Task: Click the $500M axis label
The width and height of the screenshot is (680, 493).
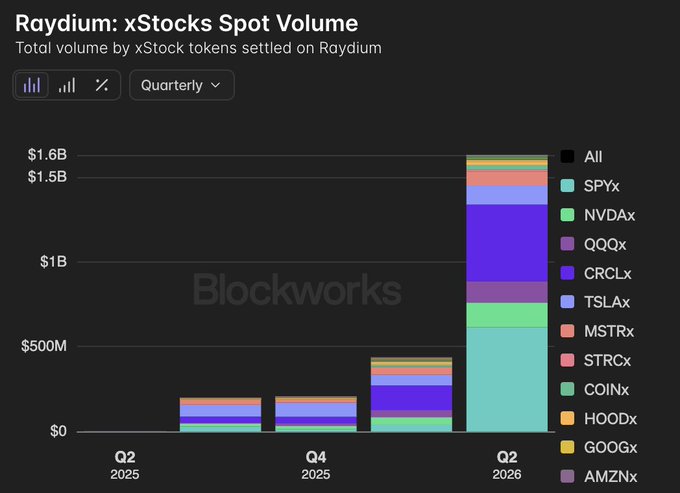Action: tap(44, 346)
